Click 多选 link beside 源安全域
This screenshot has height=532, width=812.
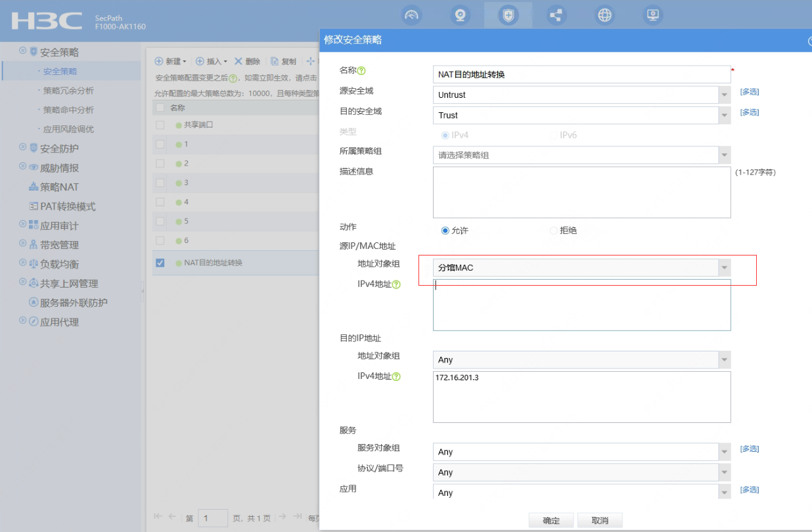(x=750, y=92)
